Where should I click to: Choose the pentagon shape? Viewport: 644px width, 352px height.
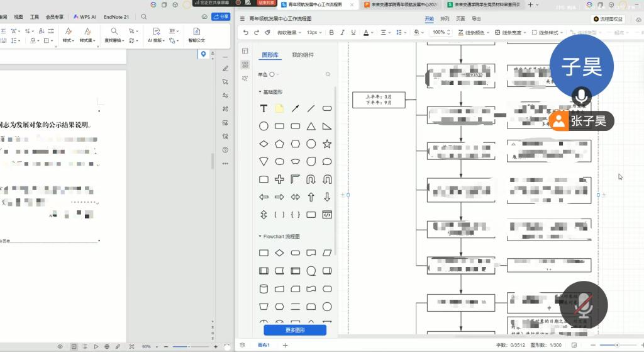280,144
